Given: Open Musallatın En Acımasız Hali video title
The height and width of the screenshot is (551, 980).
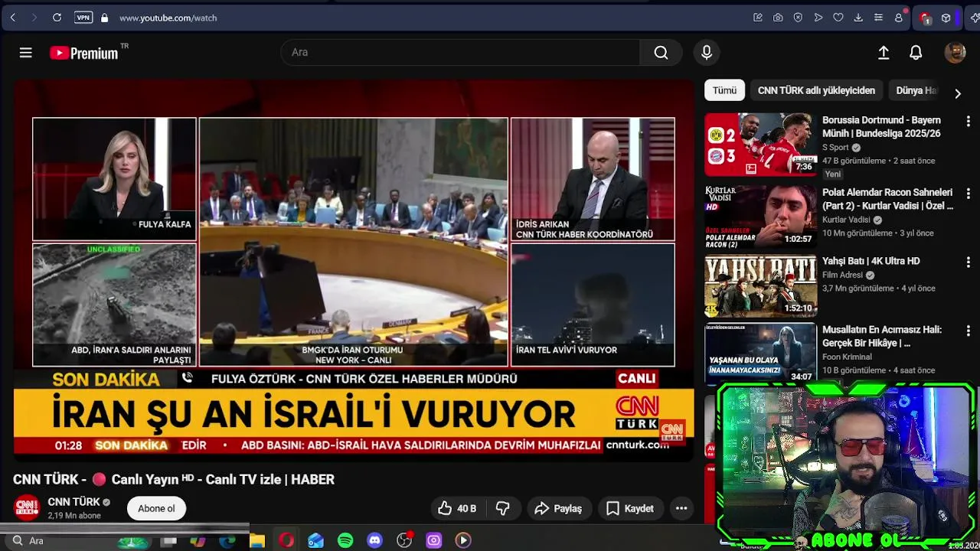Looking at the screenshot, I should [x=882, y=336].
